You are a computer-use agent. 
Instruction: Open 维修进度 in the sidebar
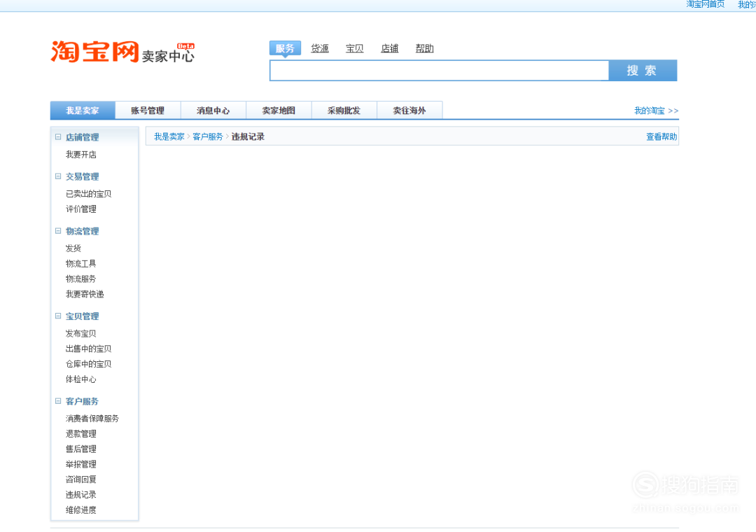pos(81,510)
